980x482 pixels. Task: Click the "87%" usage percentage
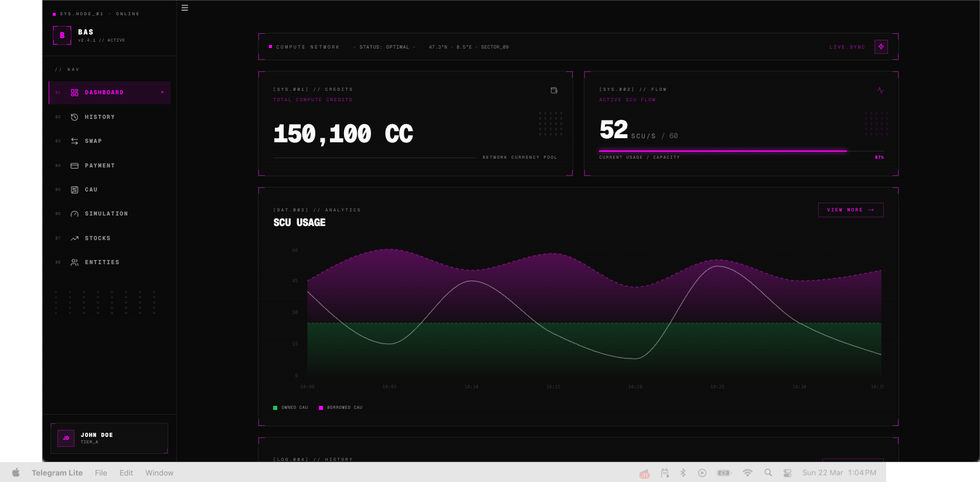tap(879, 158)
